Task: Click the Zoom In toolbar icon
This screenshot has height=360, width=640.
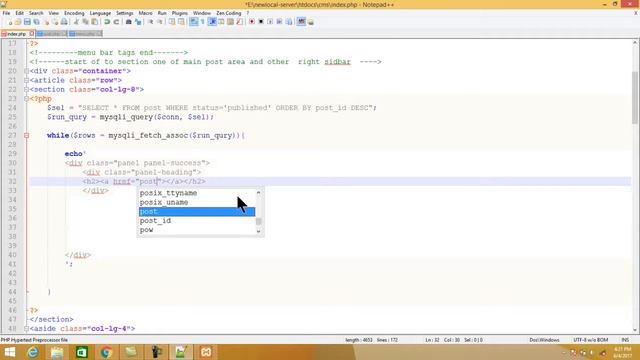Action: 150,22
